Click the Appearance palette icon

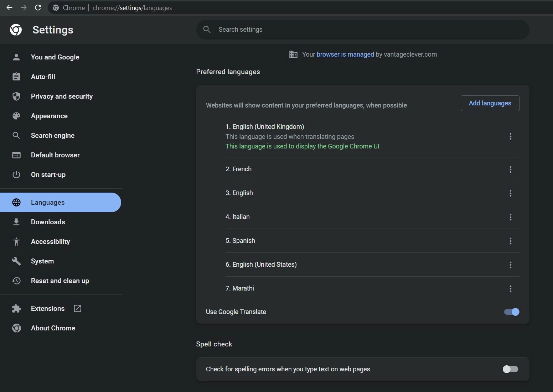pos(16,116)
